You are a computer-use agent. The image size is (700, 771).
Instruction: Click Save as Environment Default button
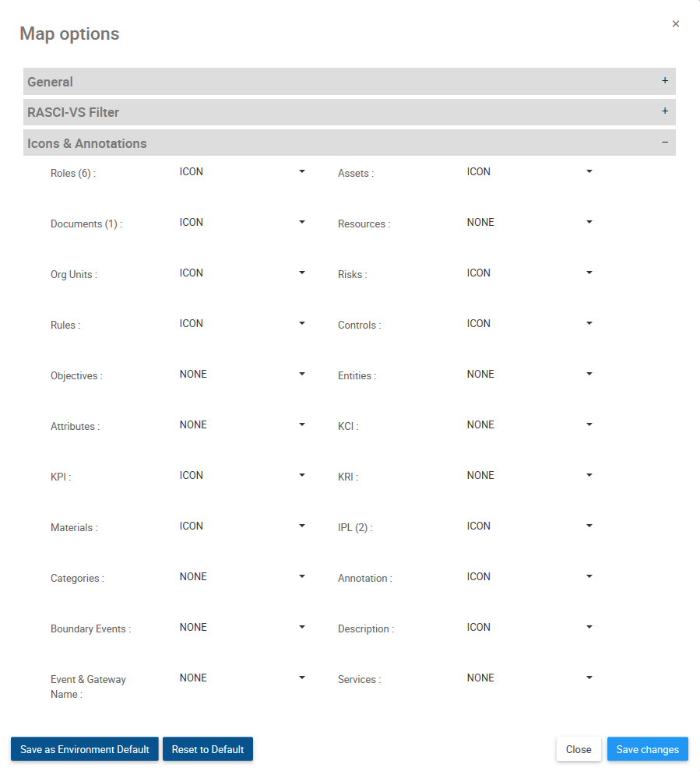(x=85, y=749)
